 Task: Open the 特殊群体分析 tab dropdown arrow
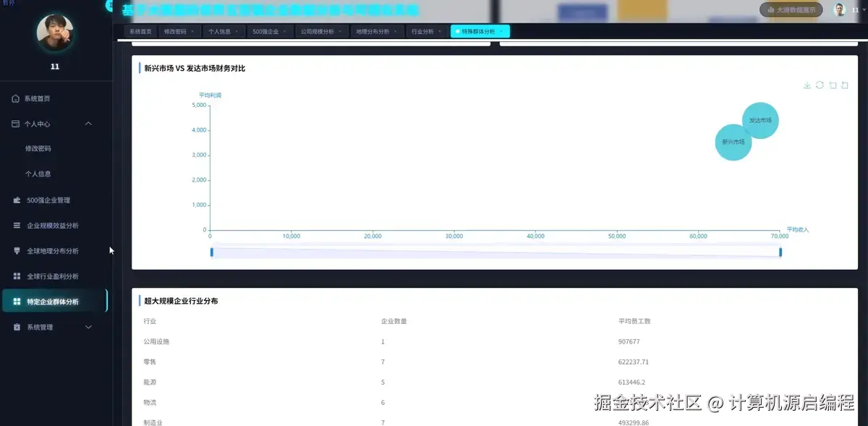click(501, 32)
